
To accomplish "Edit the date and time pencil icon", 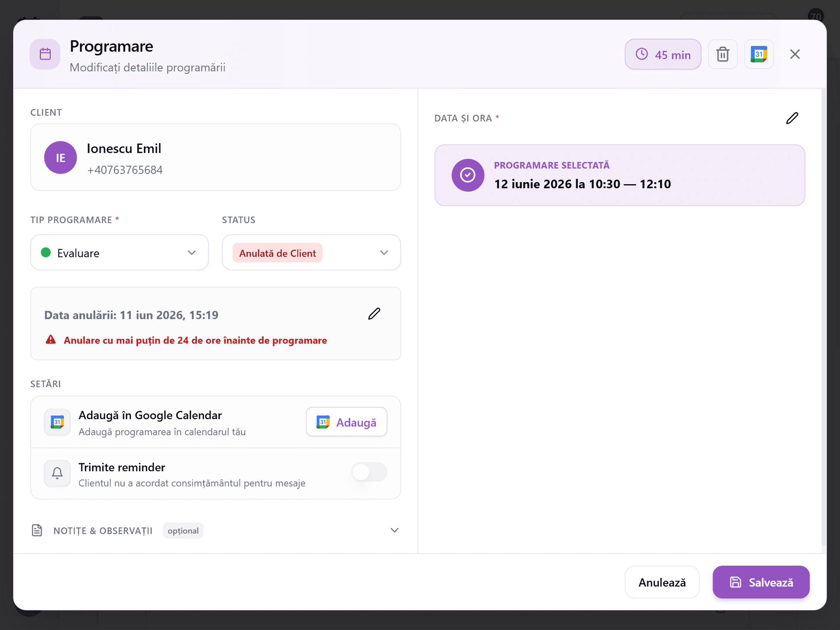I will point(792,118).
